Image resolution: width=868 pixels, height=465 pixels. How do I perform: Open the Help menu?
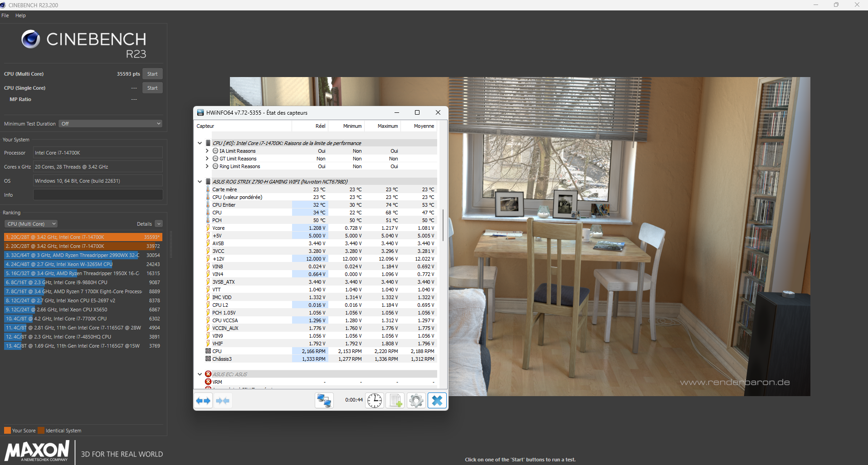[x=20, y=15]
